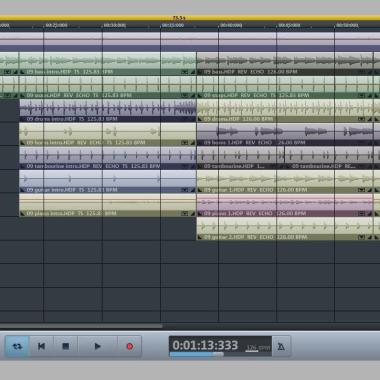This screenshot has width=380, height=380.
Task: Open the snaps intro clip menu arrow
Action: coord(185,95)
